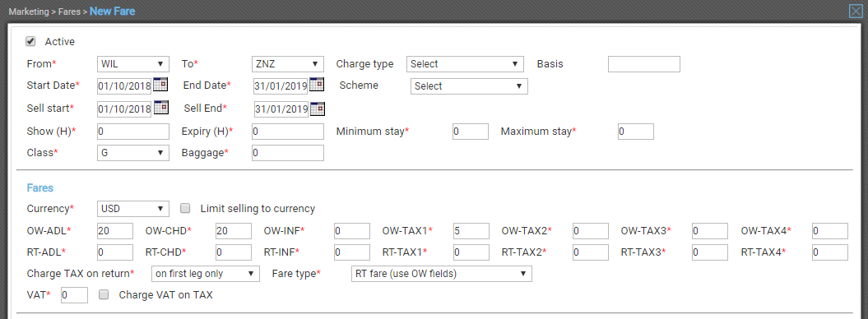Viewport: 868px width, 319px height.
Task: Expand the Charge type dropdown
Action: [465, 64]
